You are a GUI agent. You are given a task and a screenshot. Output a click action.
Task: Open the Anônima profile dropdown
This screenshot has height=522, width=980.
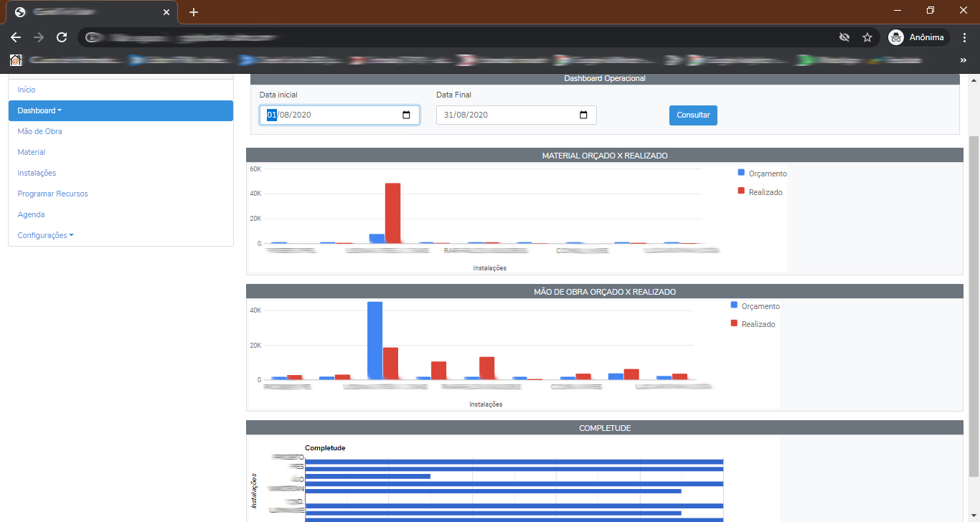[x=918, y=37]
